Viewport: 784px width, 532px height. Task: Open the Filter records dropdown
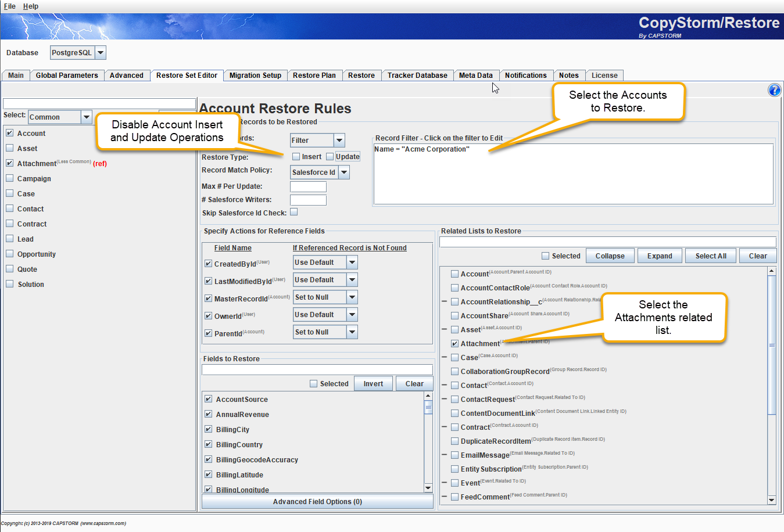[x=339, y=140]
